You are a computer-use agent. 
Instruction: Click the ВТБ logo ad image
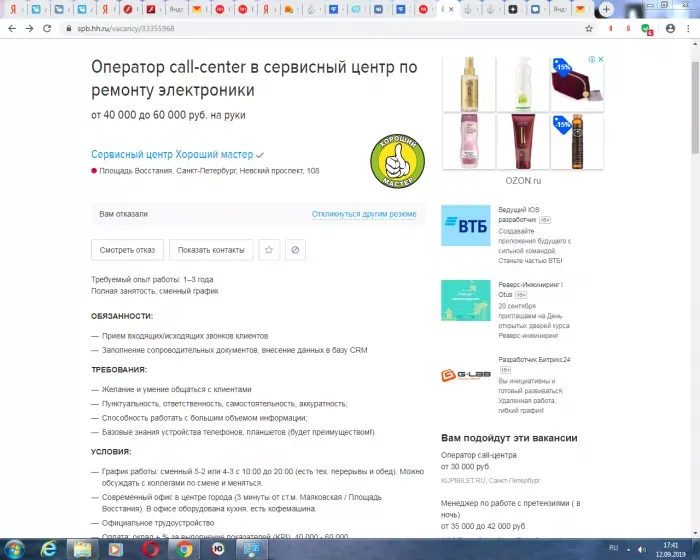pyautogui.click(x=466, y=226)
